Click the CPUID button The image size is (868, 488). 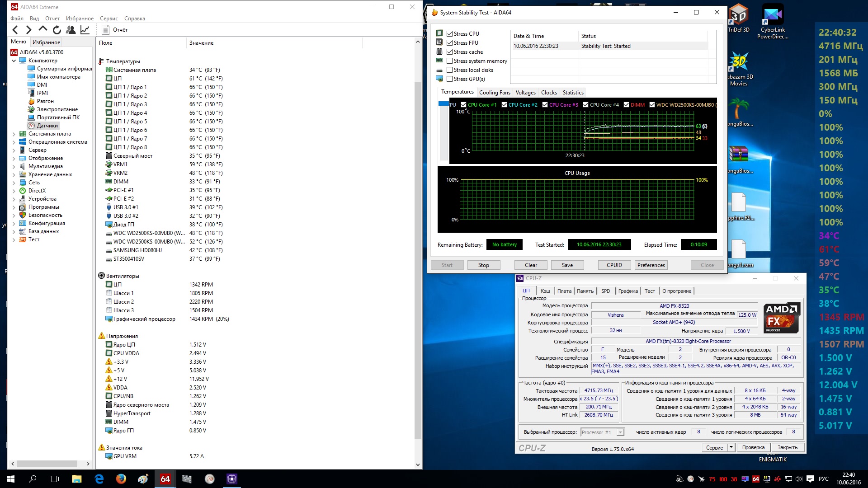[614, 265]
